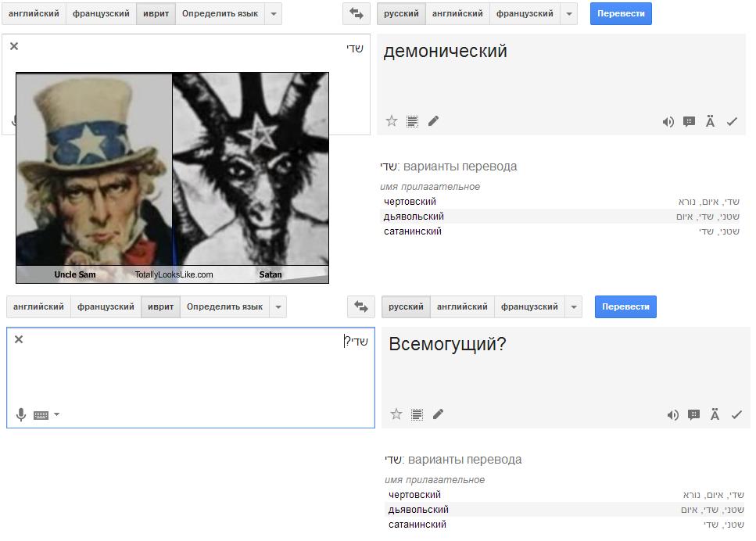Screen dimensions: 756x541
Task: Click 'чертовский' in the lower variants list
Action: (414, 495)
